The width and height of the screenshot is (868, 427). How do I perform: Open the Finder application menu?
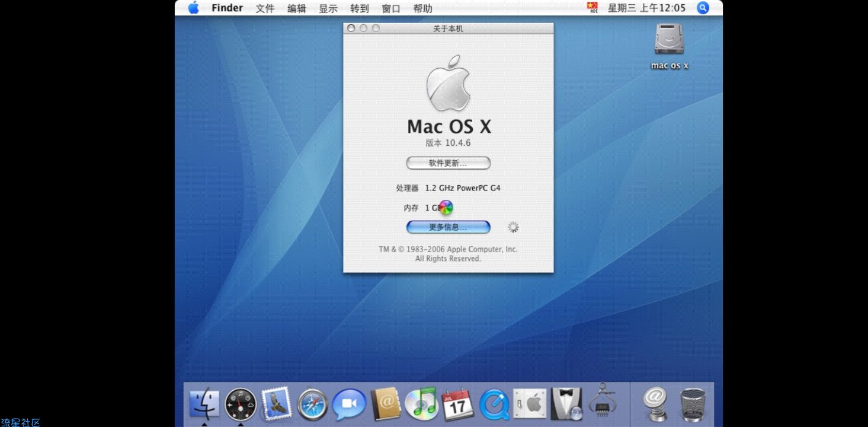[x=227, y=8]
